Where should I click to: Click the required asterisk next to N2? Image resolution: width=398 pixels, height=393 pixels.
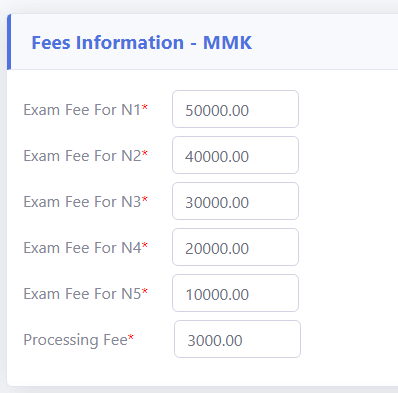point(145,153)
